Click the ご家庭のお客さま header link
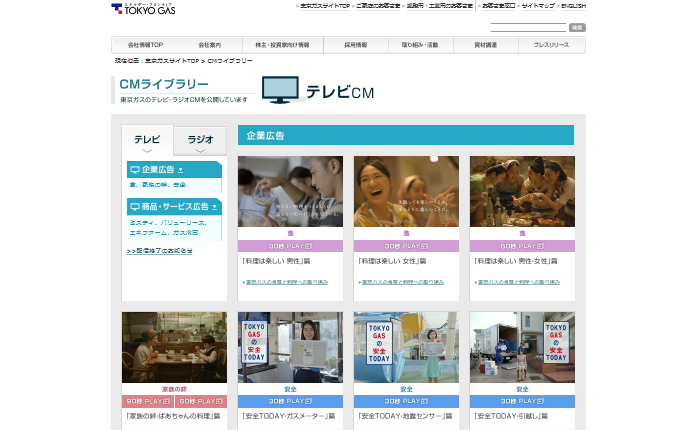Image resolution: width=696 pixels, height=430 pixels. pyautogui.click(x=378, y=6)
